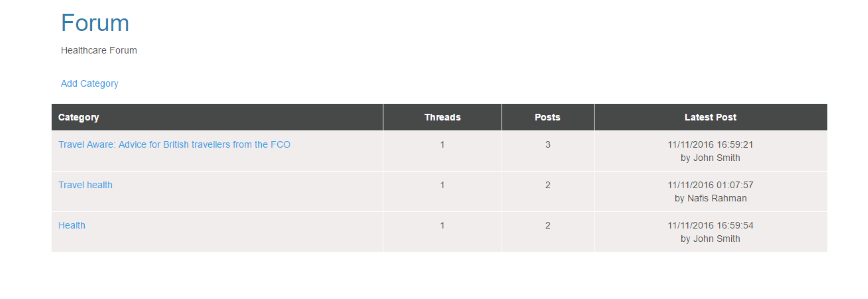868x299 pixels.
Task: Click latest post date 11/11/2016 16:59:21
Action: click(710, 145)
